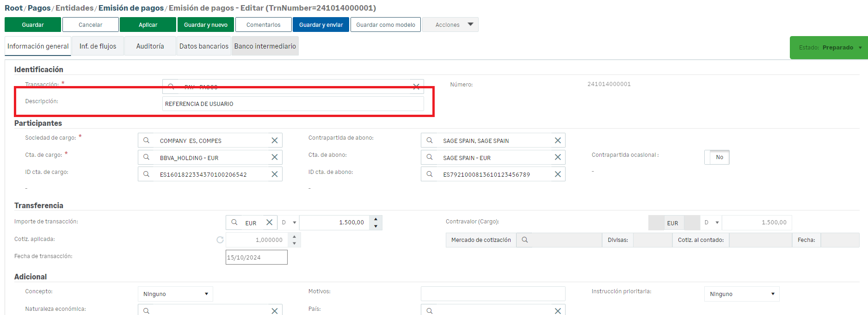This screenshot has height=315, width=868.
Task: Open the Concepto dropdown set to Ninguno
Action: (175, 294)
